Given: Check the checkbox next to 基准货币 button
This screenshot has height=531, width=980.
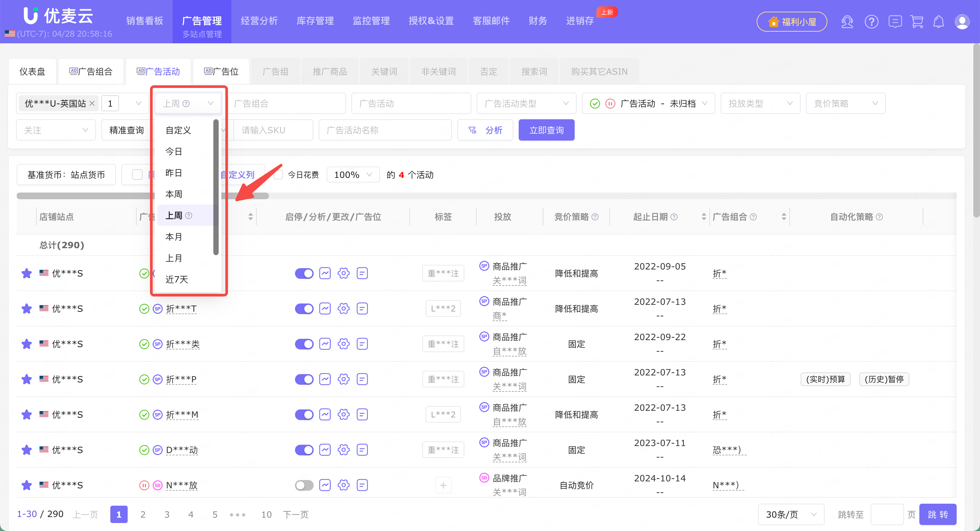Looking at the screenshot, I should [137, 175].
